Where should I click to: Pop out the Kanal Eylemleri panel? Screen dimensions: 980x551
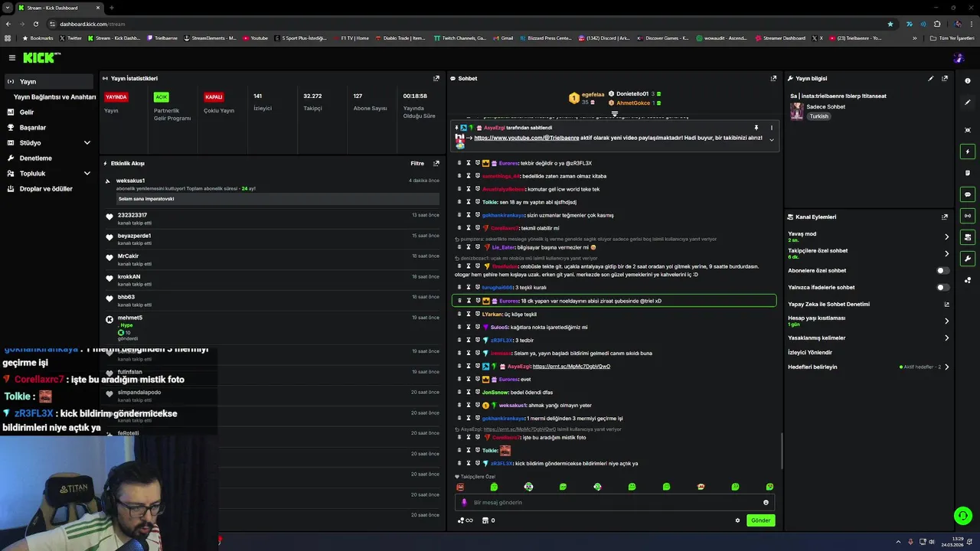945,217
